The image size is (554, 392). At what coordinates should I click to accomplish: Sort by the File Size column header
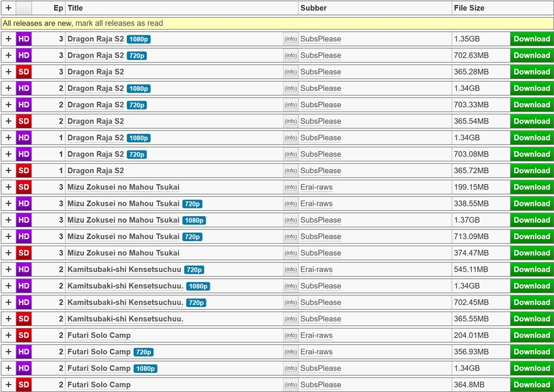[x=469, y=8]
